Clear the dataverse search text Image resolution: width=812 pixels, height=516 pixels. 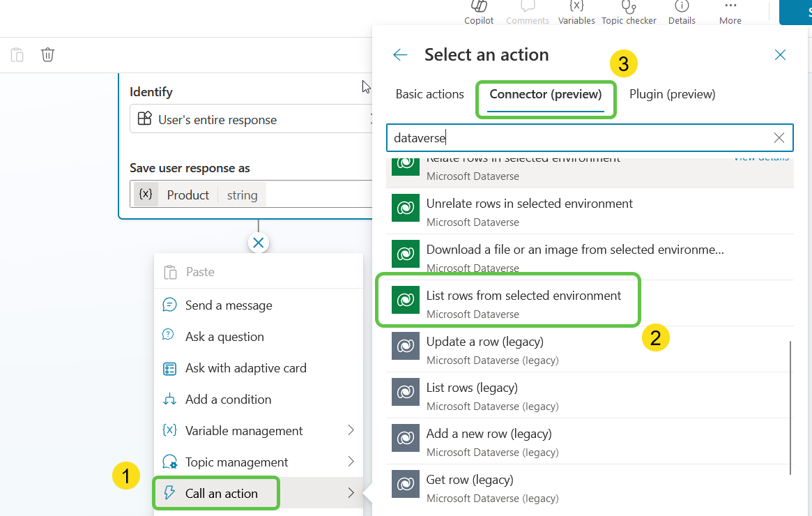click(x=779, y=138)
